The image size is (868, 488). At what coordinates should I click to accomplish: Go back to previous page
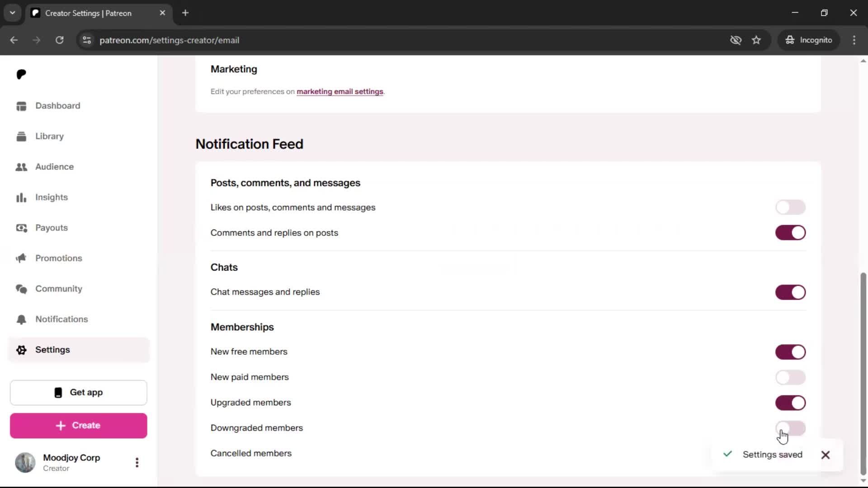[14, 40]
